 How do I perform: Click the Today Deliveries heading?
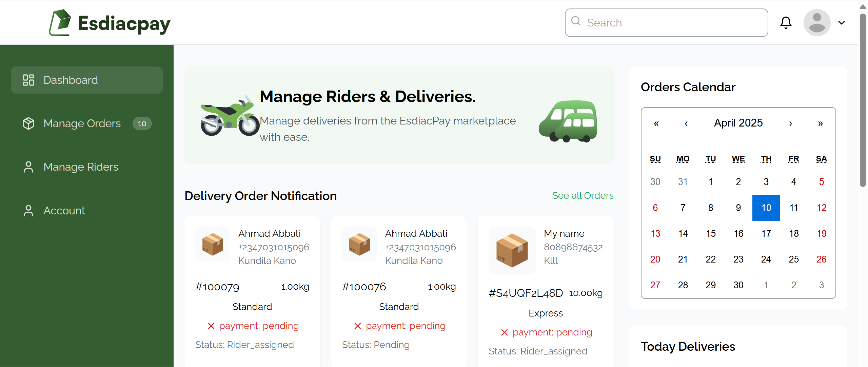pos(688,347)
